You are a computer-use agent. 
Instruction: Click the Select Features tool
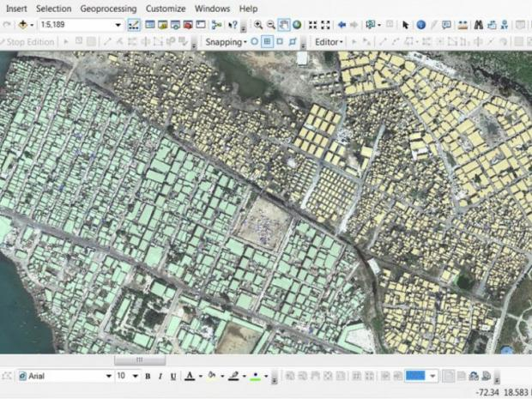(370, 25)
